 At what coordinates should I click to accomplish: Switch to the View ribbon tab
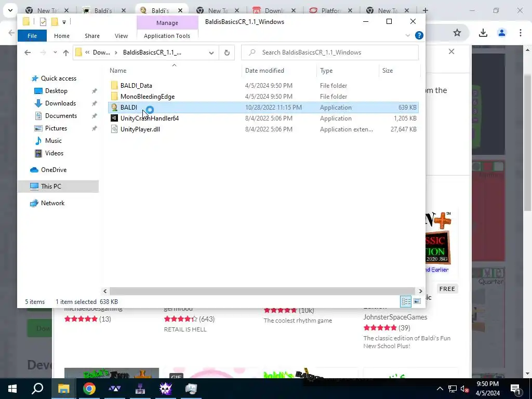(x=121, y=36)
